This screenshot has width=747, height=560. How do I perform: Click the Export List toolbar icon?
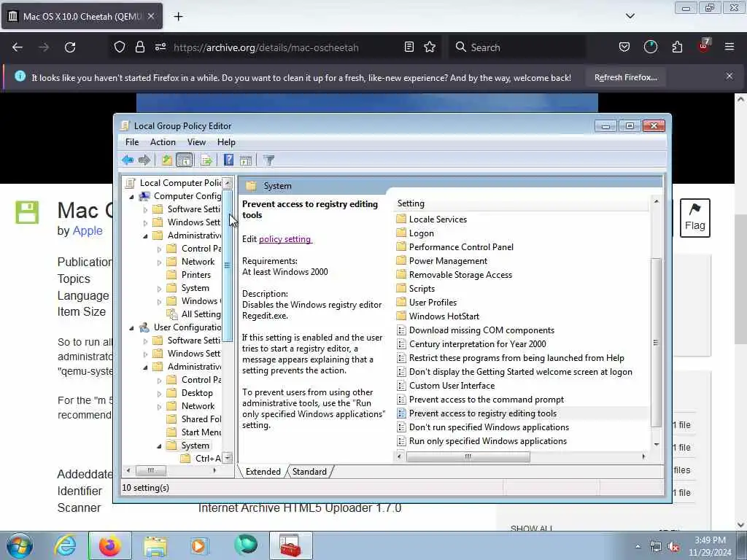click(x=206, y=160)
